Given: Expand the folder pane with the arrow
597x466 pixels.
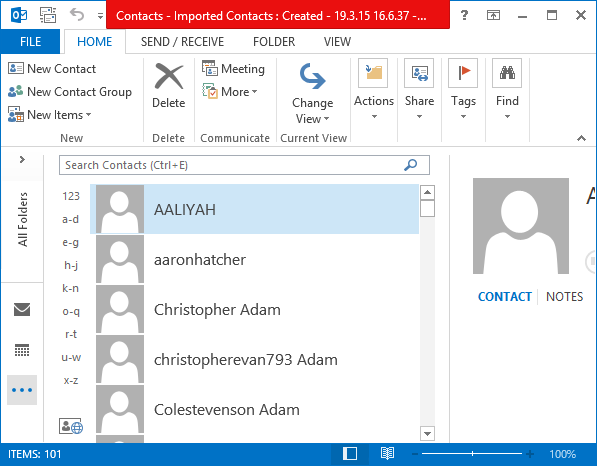Looking at the screenshot, I should pos(22,160).
